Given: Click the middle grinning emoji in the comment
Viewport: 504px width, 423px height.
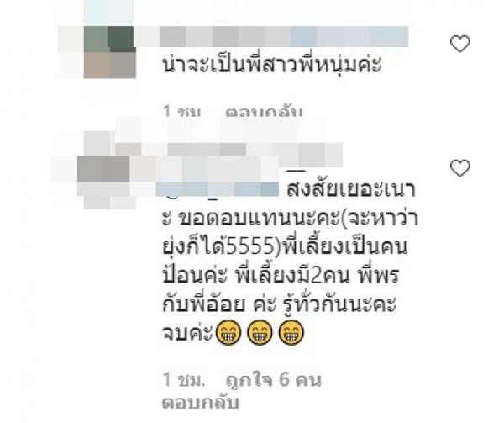Looking at the screenshot, I should point(259,332).
